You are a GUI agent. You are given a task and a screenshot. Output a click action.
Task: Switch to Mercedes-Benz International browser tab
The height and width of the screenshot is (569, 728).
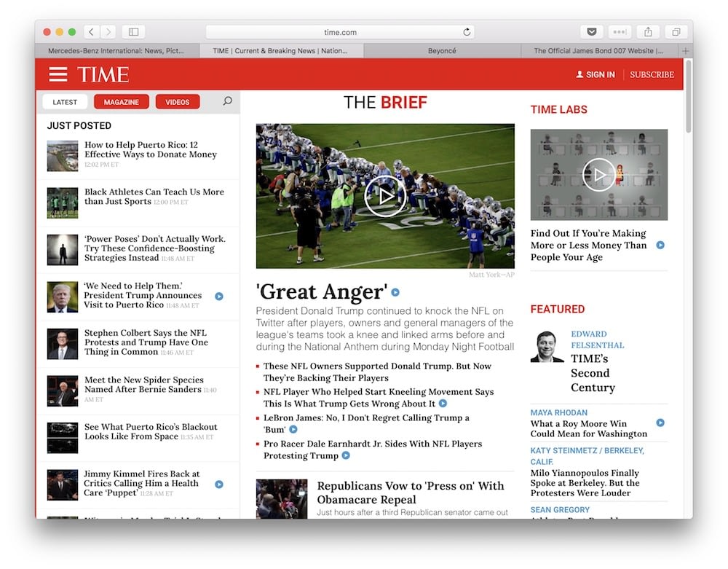coord(117,50)
